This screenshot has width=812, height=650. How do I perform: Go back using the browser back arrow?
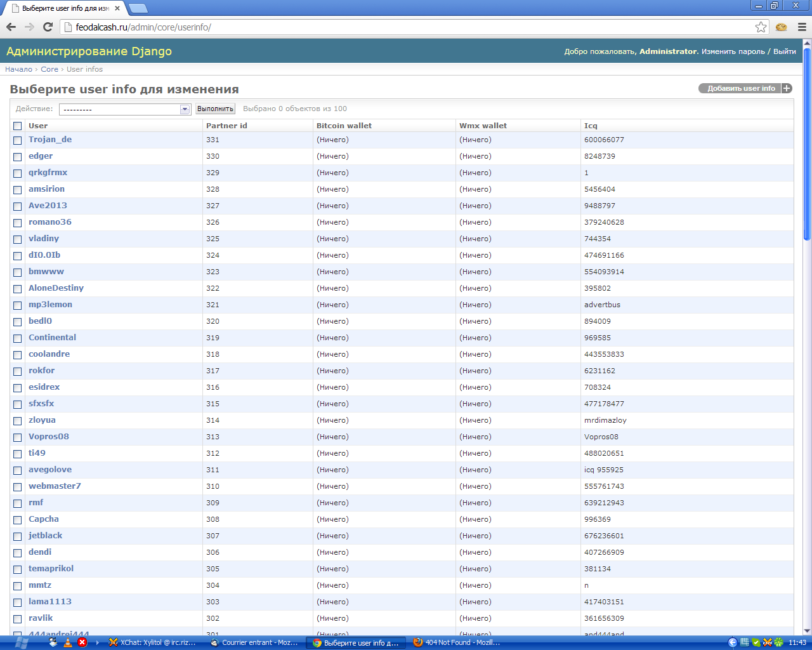[x=11, y=27]
